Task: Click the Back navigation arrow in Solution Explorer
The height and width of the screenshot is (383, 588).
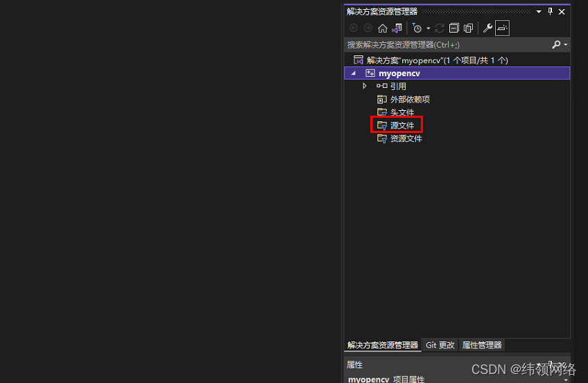Action: [353, 28]
